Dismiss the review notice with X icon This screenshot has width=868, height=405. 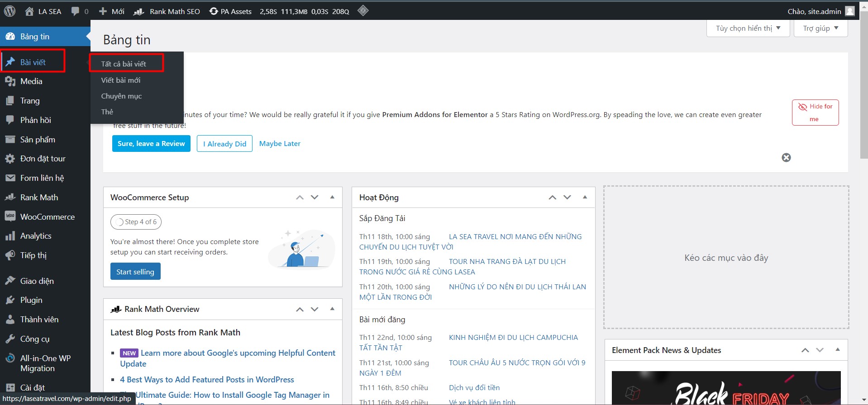point(786,157)
